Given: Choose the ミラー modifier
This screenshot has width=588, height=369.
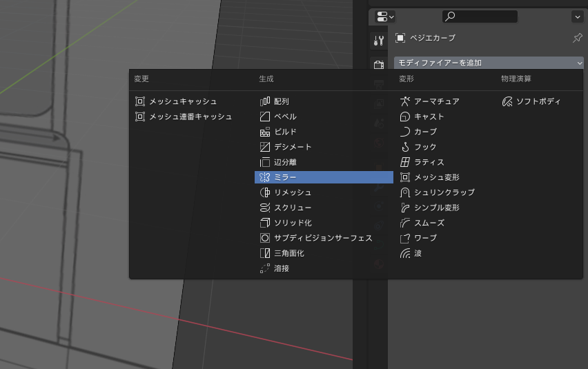Looking at the screenshot, I should point(324,177).
